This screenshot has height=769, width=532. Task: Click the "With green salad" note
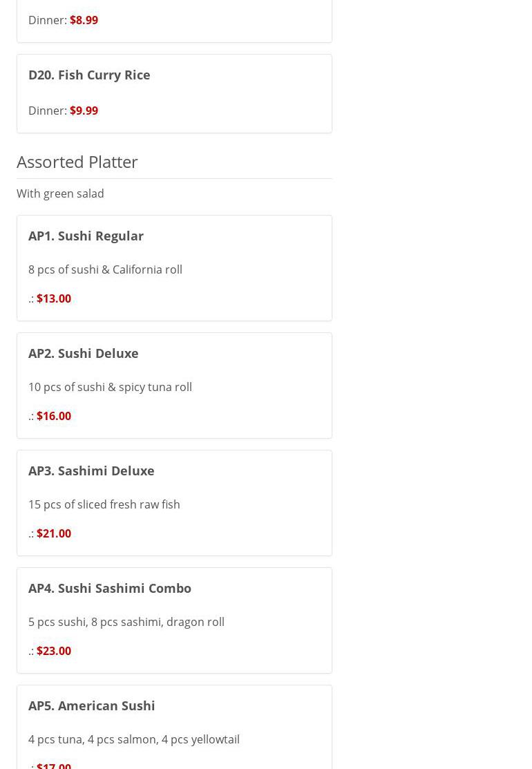click(x=60, y=193)
